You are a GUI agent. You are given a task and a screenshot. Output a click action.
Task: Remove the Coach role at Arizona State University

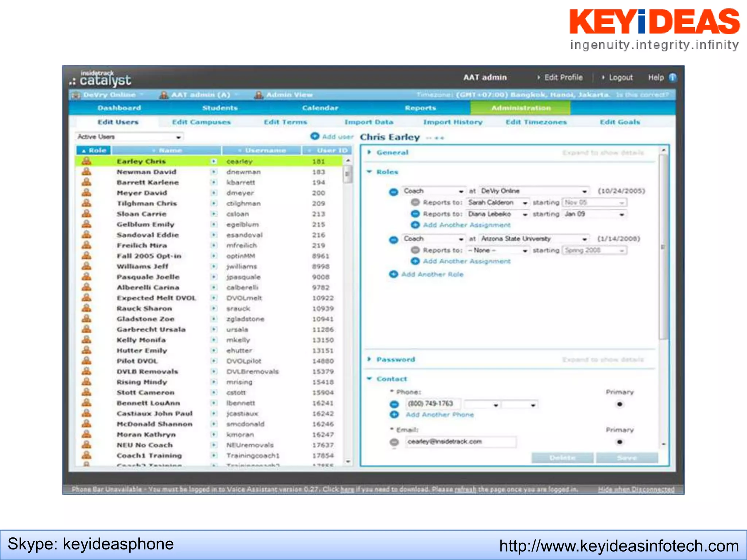point(393,240)
